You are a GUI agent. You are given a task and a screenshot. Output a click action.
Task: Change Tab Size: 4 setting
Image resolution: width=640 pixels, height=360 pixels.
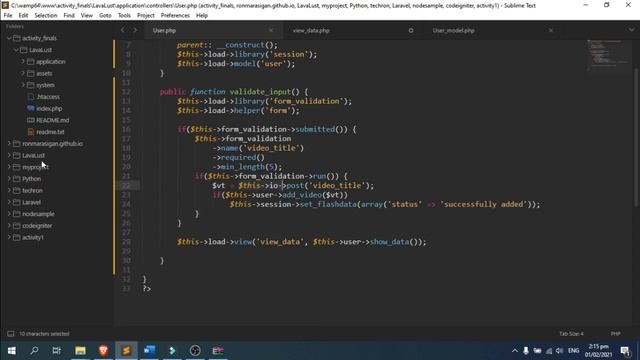tap(571, 334)
